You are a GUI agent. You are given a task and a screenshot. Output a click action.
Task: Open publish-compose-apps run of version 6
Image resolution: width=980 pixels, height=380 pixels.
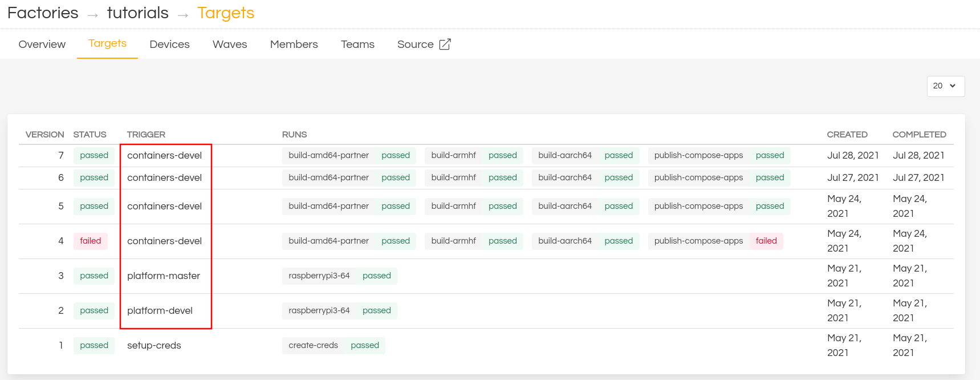coord(719,177)
